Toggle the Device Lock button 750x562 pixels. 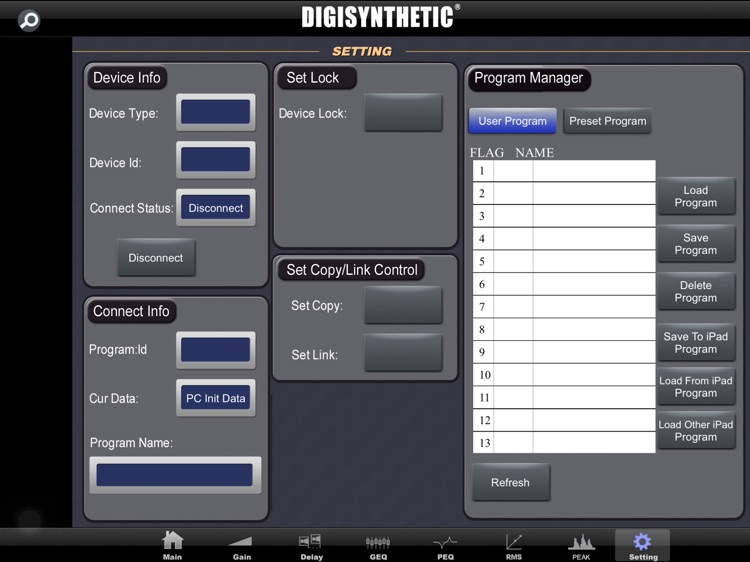tap(403, 113)
